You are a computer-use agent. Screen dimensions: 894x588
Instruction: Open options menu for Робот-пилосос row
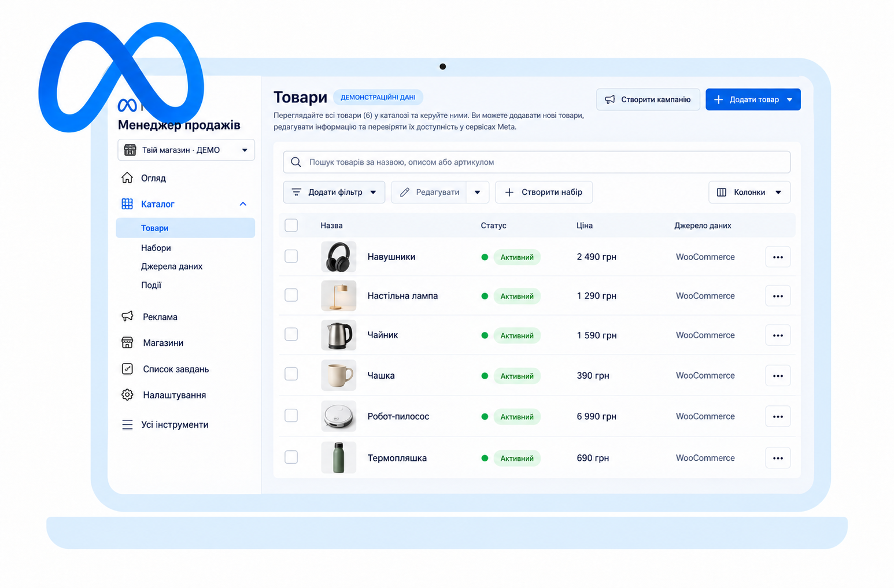[778, 416]
